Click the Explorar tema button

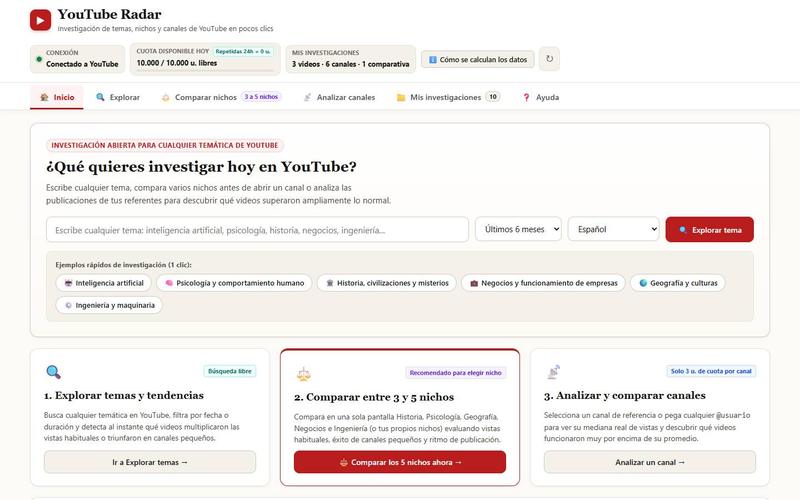coord(710,230)
